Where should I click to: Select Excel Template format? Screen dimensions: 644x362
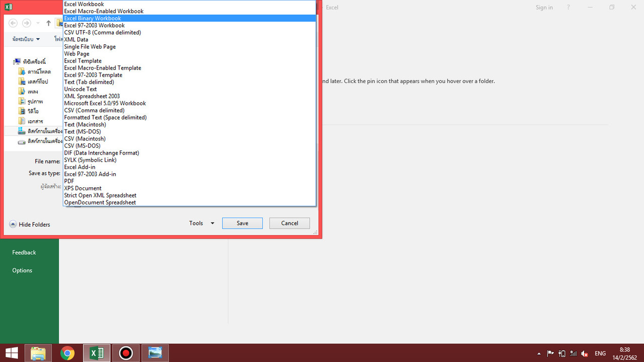coord(190,60)
